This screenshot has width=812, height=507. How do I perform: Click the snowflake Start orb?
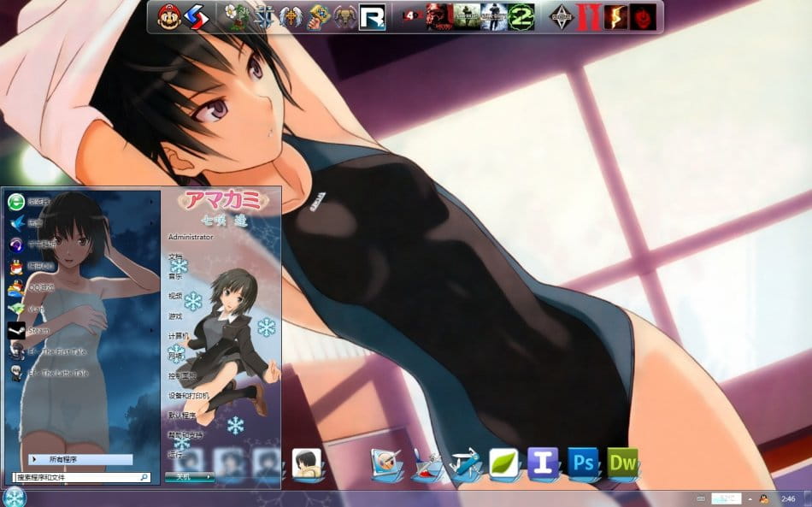click(14, 497)
